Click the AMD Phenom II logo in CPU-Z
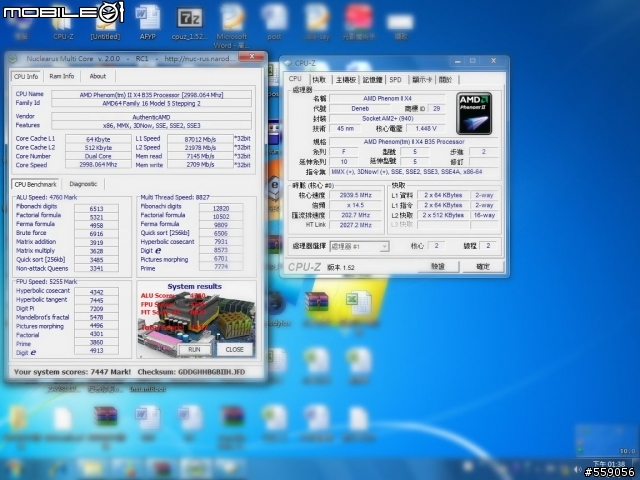640x480 pixels. 474,113
